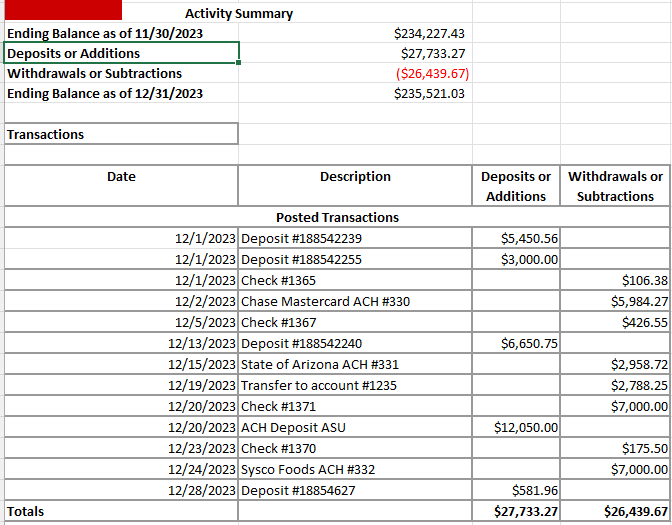Click the $27,733.27 totals deposits cell
The image size is (672, 525).
pos(516,511)
